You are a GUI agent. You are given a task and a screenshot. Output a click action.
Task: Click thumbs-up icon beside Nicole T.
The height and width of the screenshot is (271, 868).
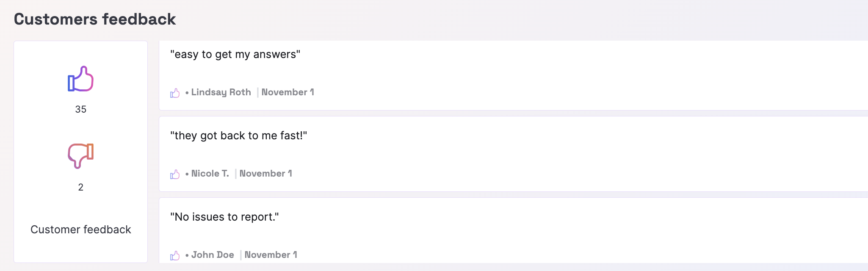pyautogui.click(x=175, y=174)
